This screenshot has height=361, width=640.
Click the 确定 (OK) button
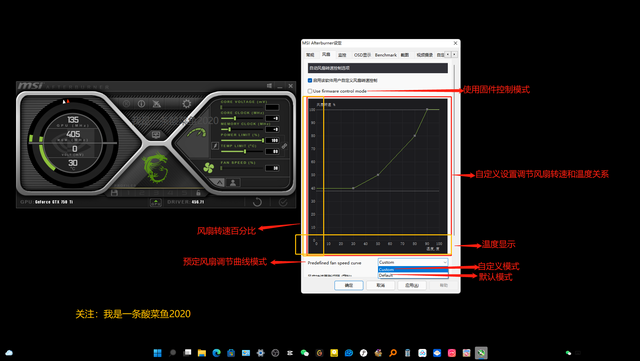pyautogui.click(x=349, y=285)
